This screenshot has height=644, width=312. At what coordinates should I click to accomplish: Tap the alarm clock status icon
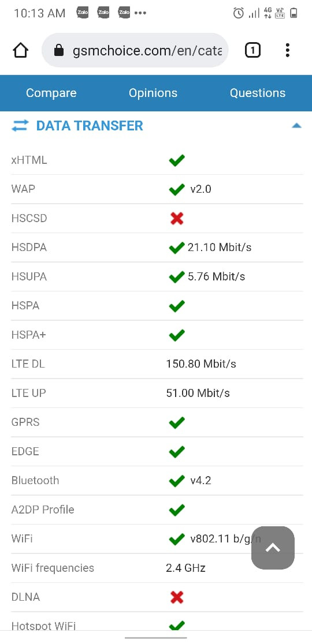[x=238, y=13]
